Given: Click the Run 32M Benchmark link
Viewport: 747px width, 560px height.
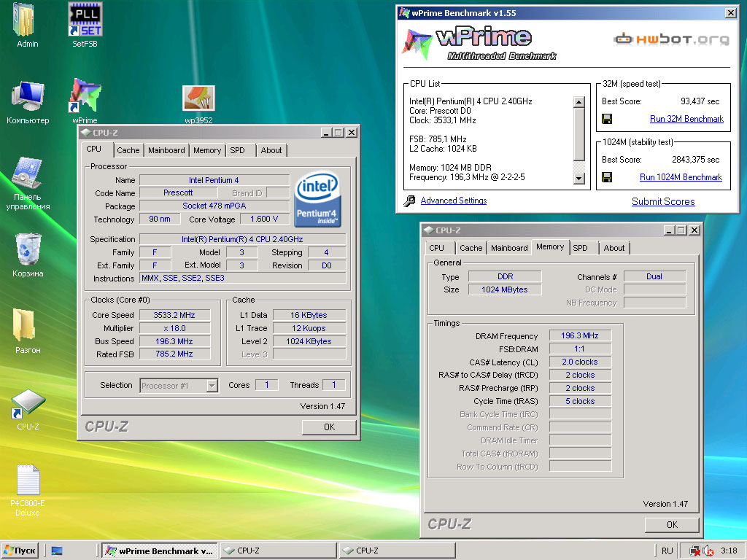Looking at the screenshot, I should click(686, 119).
